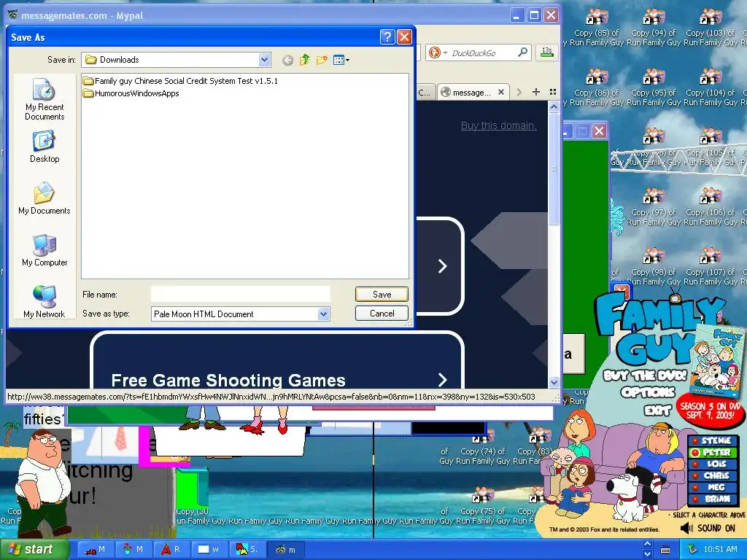Click the chevron arrow on the upper webpage card

coord(442,266)
